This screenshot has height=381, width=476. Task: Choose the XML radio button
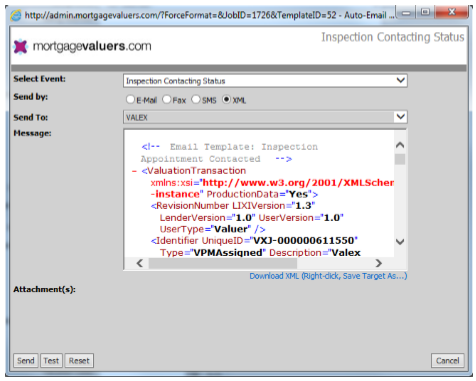(x=226, y=99)
